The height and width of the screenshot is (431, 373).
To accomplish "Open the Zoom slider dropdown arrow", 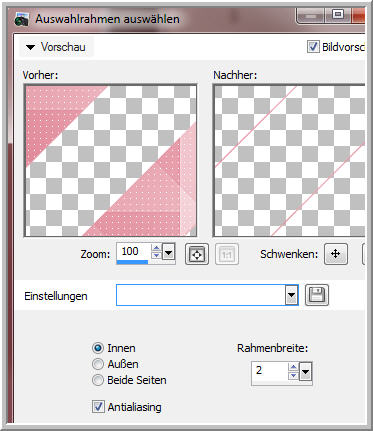I will point(169,253).
